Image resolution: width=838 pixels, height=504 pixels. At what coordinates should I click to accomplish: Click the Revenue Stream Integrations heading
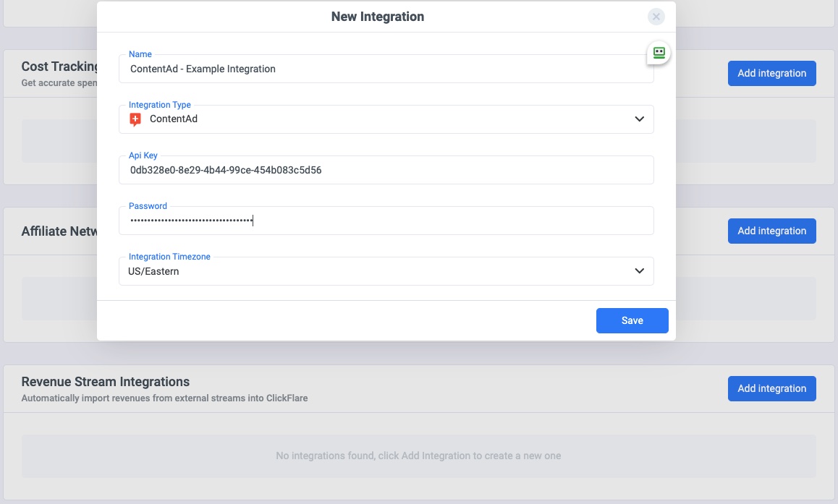(105, 382)
